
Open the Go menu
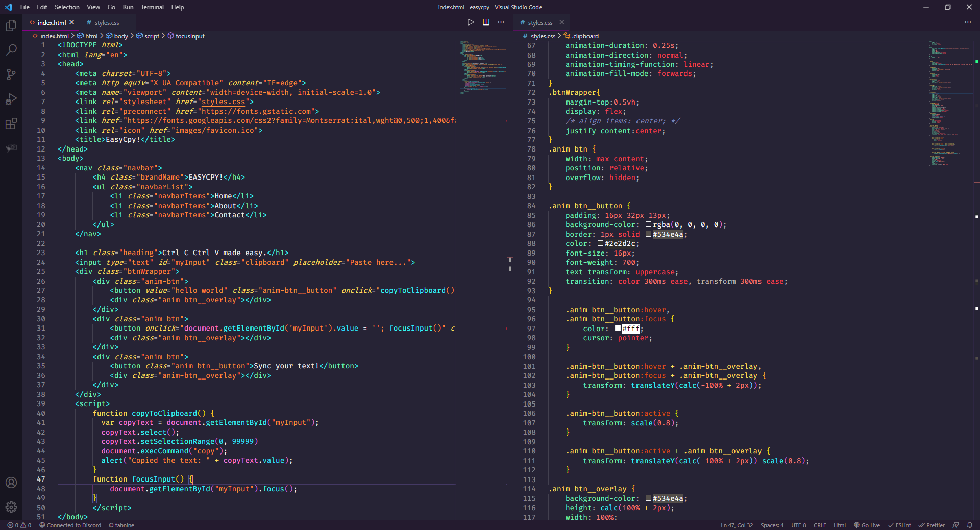111,7
